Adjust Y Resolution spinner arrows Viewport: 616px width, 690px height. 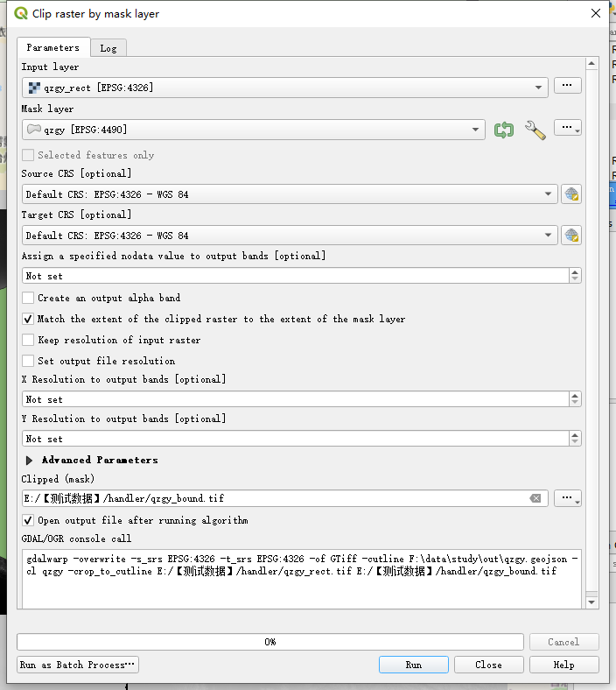click(x=575, y=439)
